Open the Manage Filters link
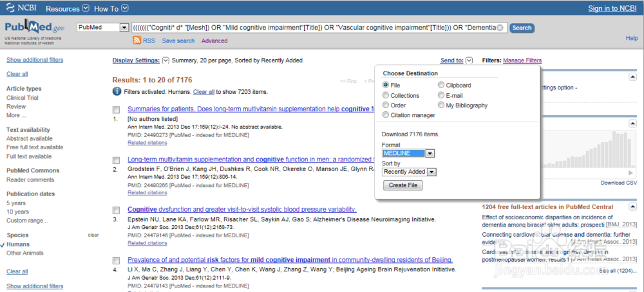This screenshot has width=644, height=292. 522,60
